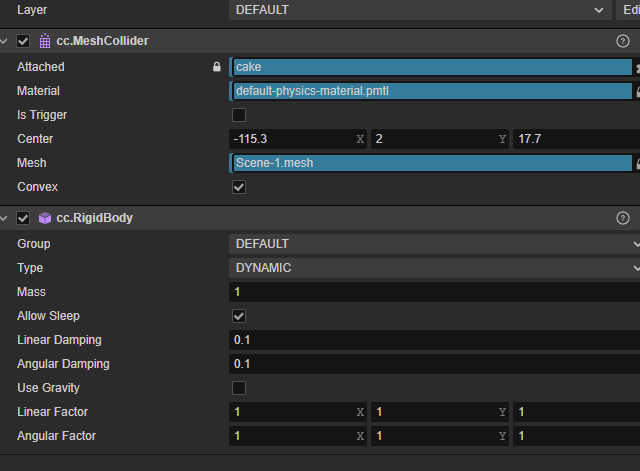Disable the cc.MeshCollider component checkbox
This screenshot has height=471, width=640.
23,41
